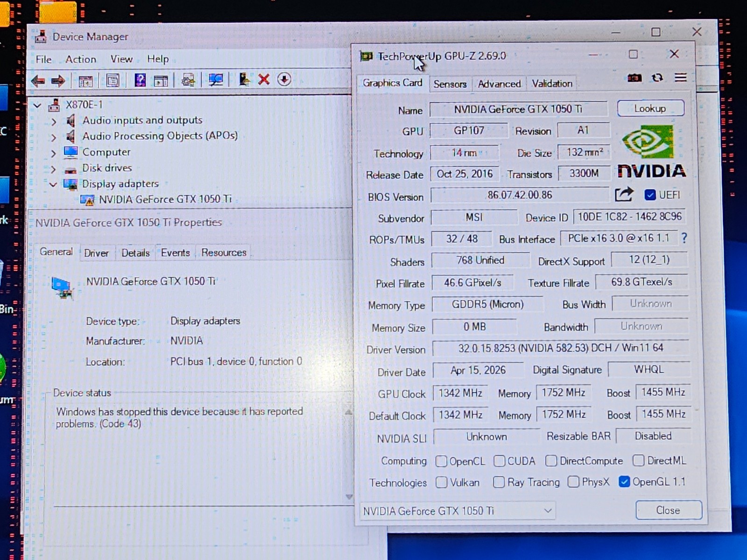The height and width of the screenshot is (560, 747).
Task: Switch to the Advanced tab in GPU-Z
Action: [x=499, y=84]
